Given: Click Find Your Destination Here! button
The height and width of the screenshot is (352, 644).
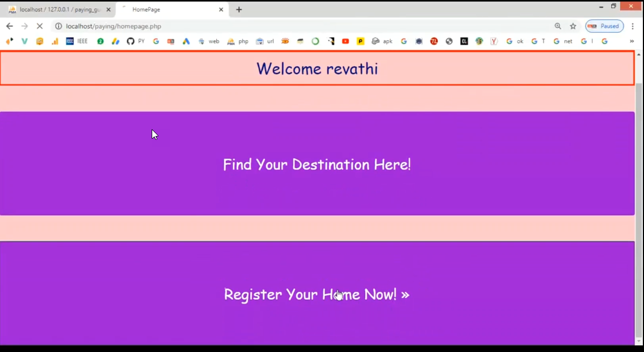Looking at the screenshot, I should pyautogui.click(x=317, y=164).
